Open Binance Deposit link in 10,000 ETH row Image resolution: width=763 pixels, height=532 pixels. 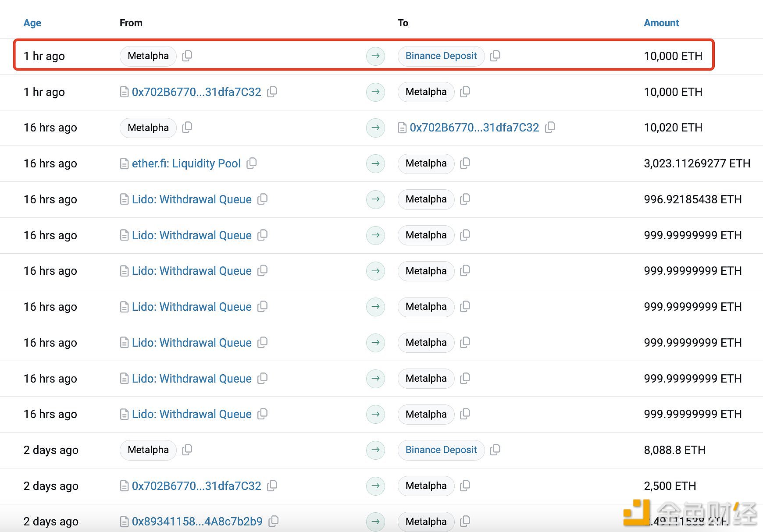tap(441, 56)
